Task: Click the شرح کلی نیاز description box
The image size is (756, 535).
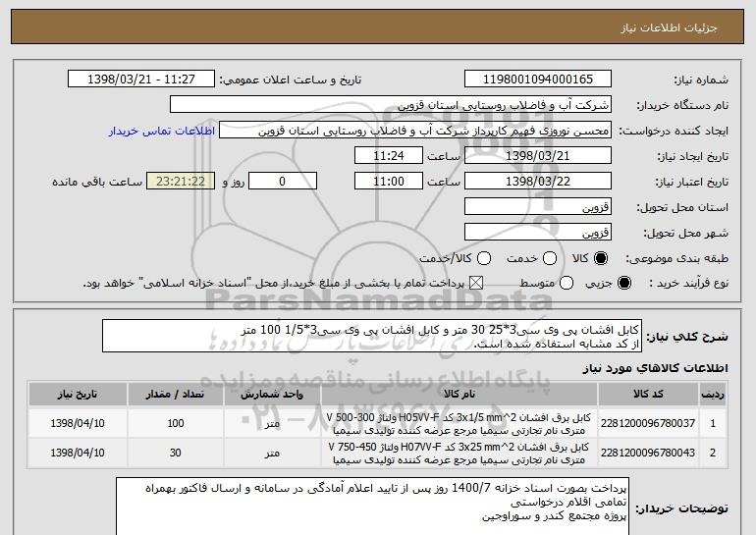Action: pos(372,336)
